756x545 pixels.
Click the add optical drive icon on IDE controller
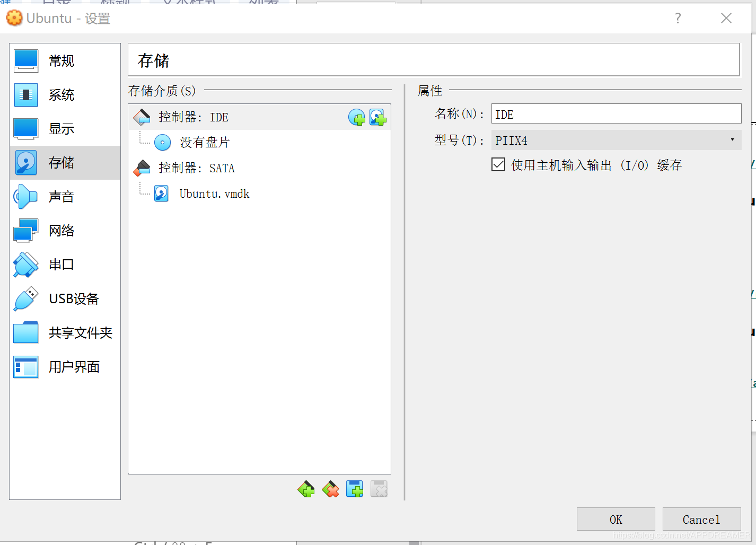tap(357, 117)
